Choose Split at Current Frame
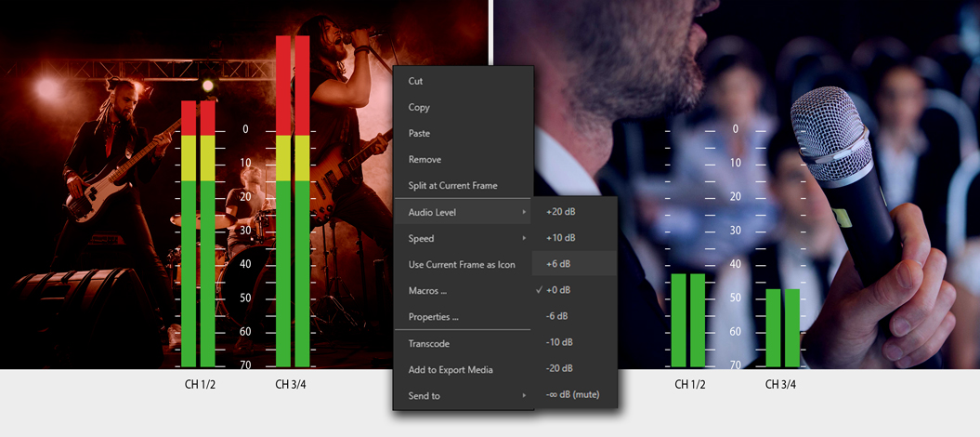 pyautogui.click(x=452, y=186)
